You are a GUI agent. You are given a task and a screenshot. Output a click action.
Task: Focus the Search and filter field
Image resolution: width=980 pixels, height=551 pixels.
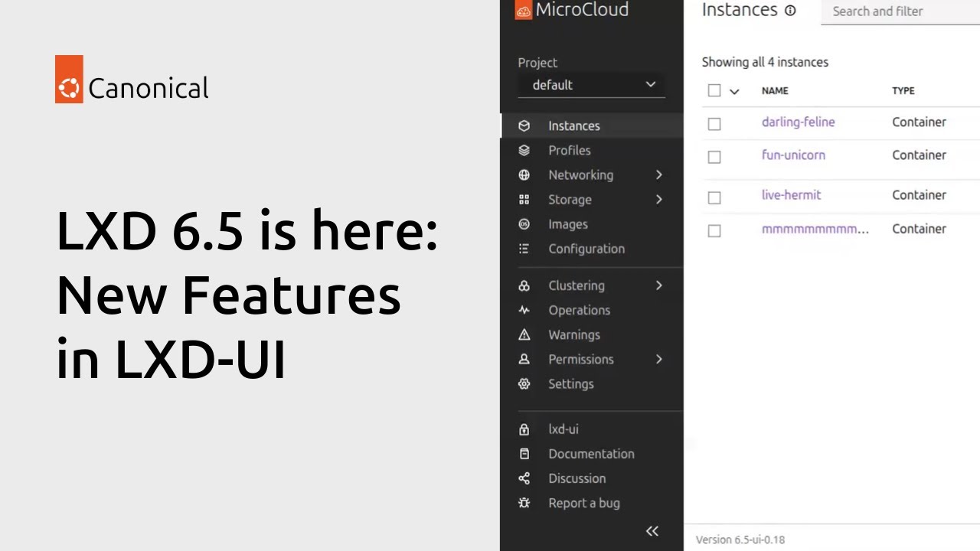[900, 11]
